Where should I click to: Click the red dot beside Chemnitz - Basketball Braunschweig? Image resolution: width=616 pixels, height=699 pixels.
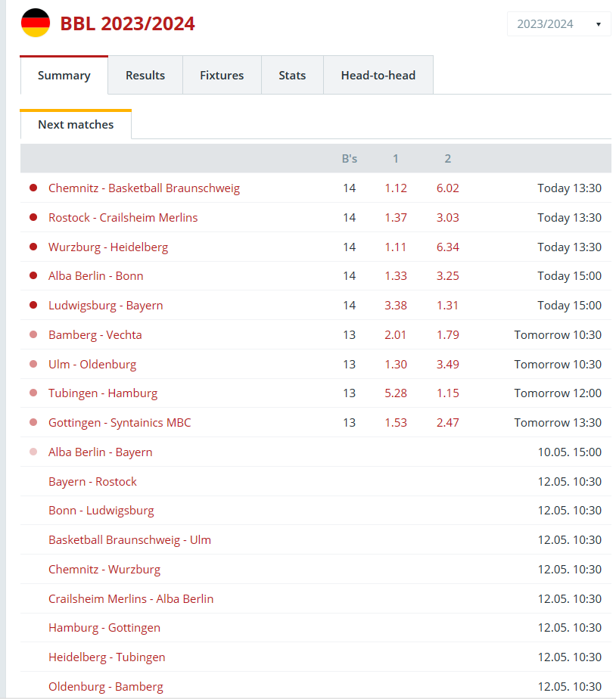point(33,188)
